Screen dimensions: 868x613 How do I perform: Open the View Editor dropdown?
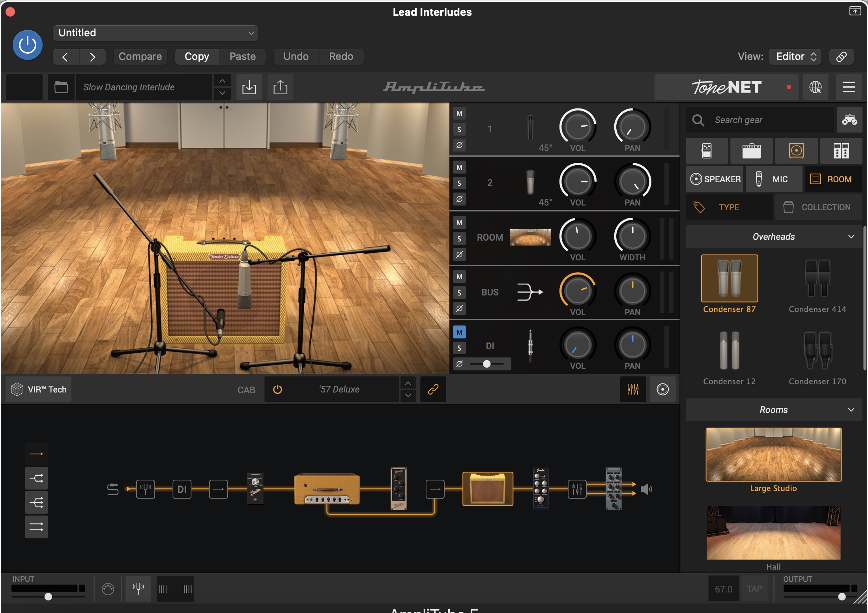[x=795, y=56]
